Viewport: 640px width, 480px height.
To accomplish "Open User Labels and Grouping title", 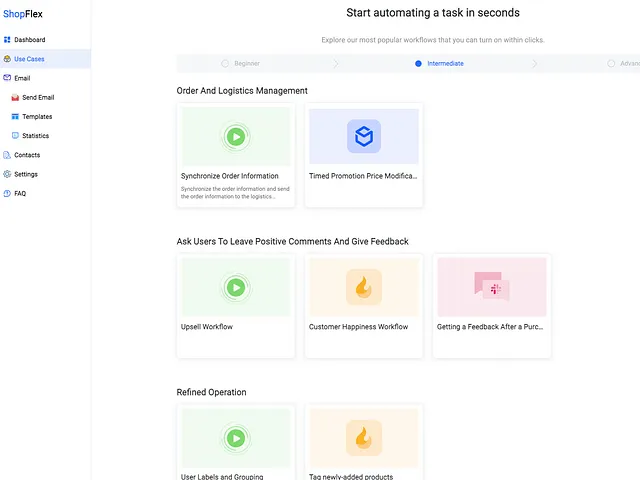I will click(x=222, y=476).
